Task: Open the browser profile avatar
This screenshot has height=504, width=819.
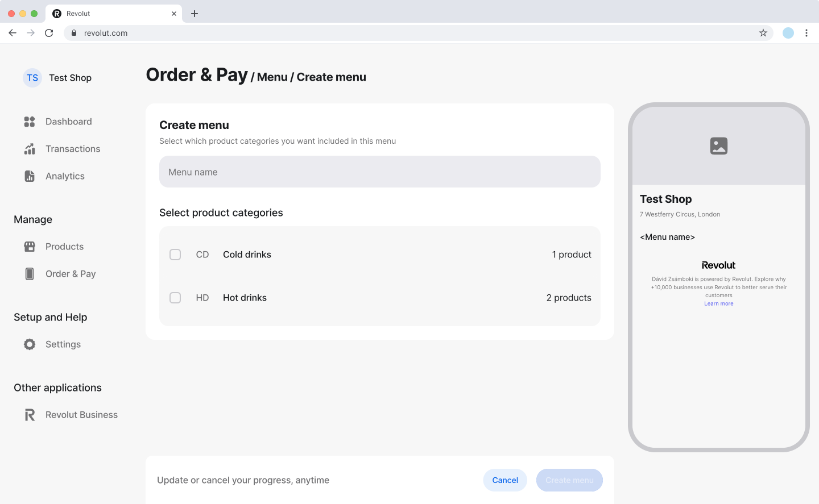Action: 788,33
